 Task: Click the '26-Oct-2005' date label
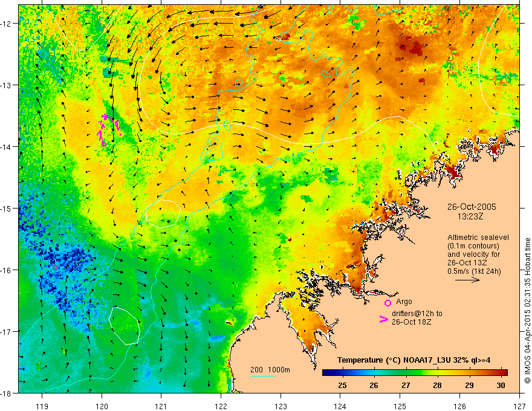472,207
